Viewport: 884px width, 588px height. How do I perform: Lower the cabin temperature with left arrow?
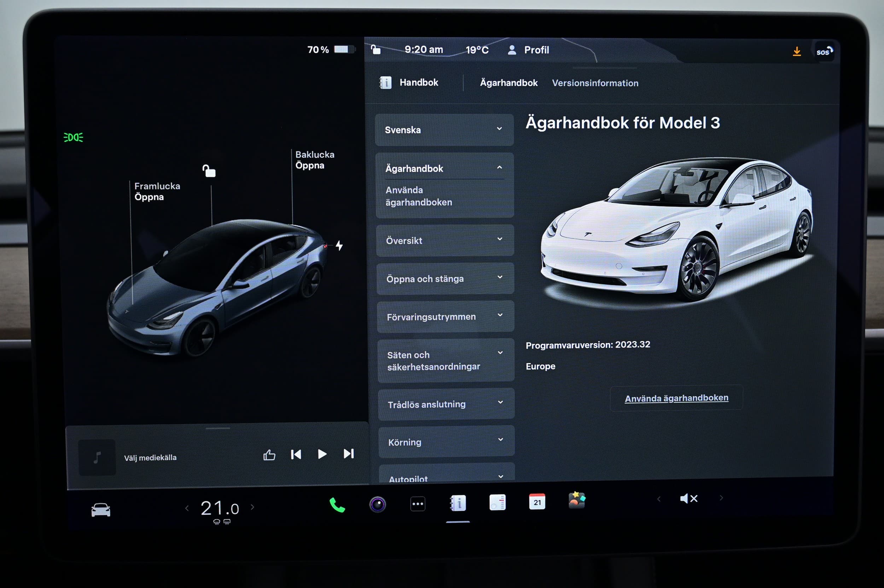(187, 508)
